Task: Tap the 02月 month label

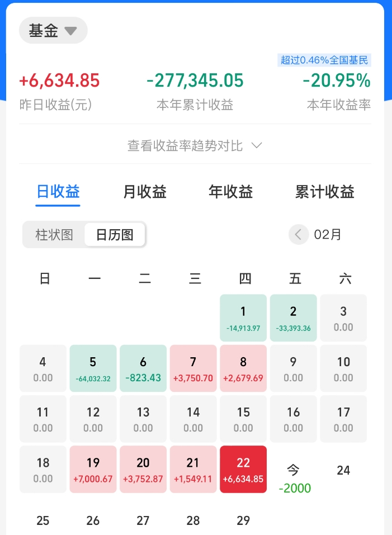Action: click(x=328, y=235)
